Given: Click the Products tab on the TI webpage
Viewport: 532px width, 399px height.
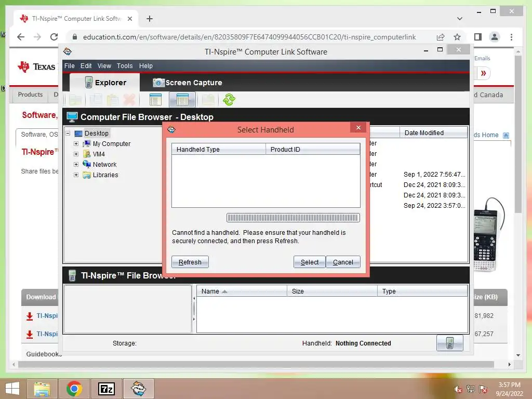Looking at the screenshot, I should point(30,95).
